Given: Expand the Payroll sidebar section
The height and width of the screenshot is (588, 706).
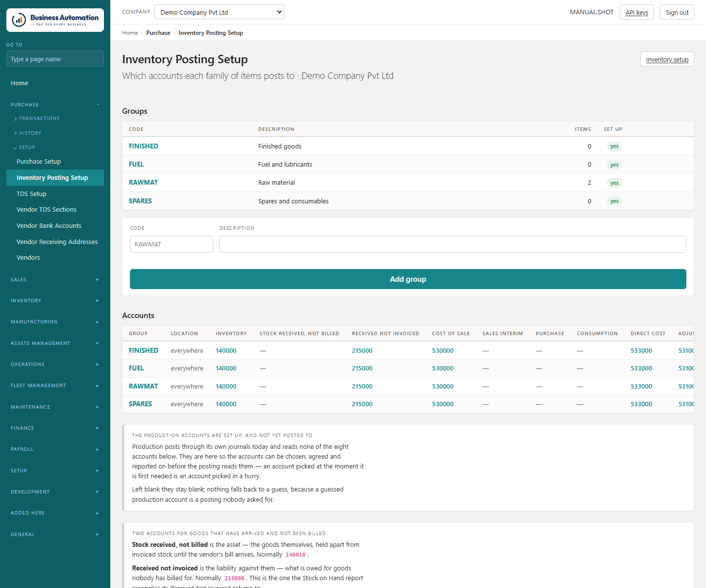Looking at the screenshot, I should [55, 449].
